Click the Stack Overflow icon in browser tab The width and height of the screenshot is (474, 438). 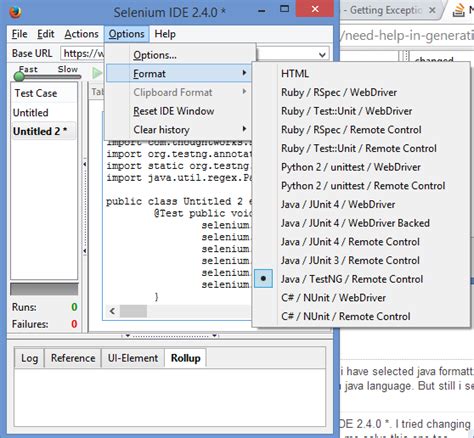[459, 10]
